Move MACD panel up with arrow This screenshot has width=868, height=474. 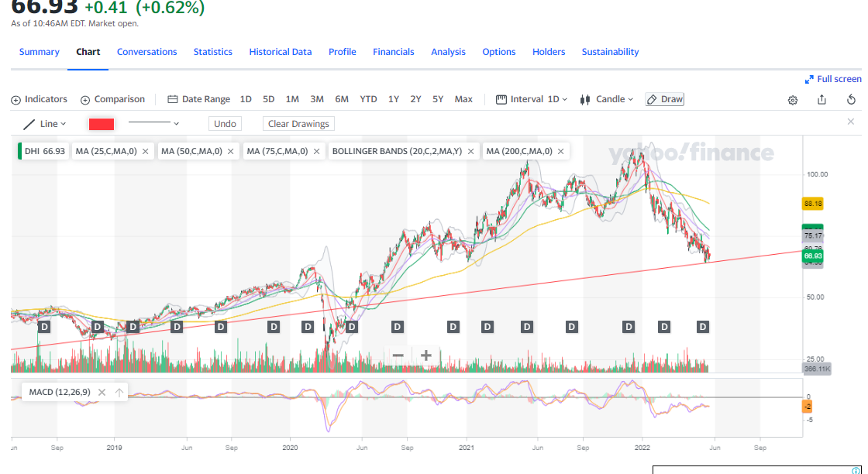[119, 392]
